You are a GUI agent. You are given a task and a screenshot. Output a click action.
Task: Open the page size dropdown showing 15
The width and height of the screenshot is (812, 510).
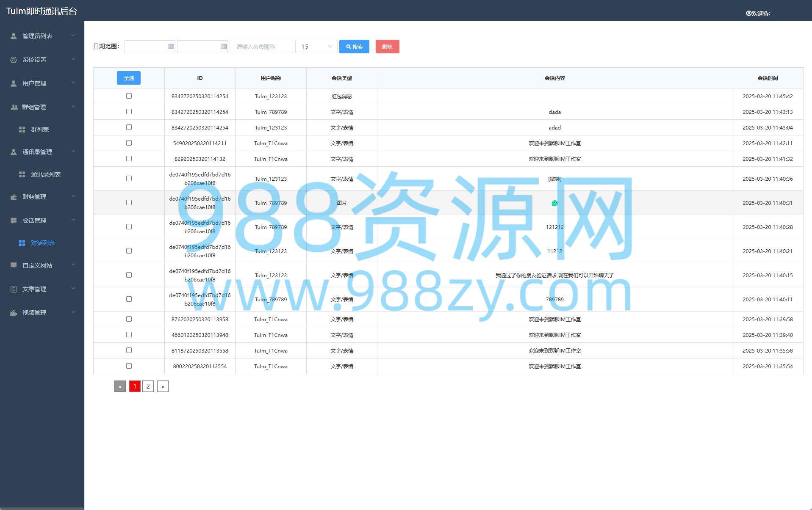(316, 47)
